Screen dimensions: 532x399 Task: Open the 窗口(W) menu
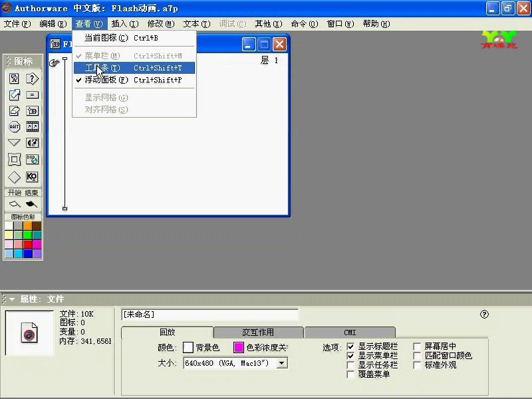click(x=340, y=24)
